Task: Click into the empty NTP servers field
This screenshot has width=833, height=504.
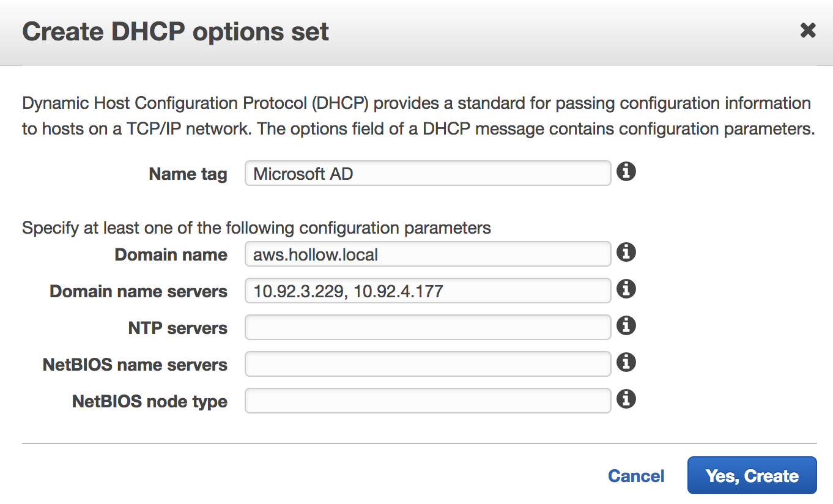Action: (428, 327)
